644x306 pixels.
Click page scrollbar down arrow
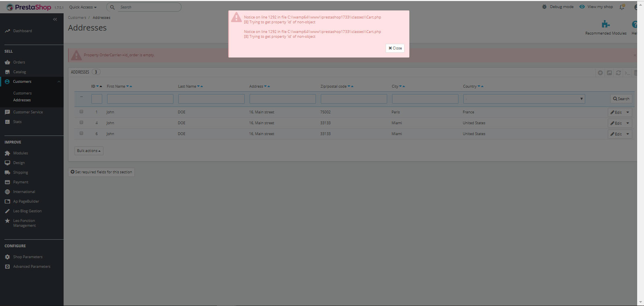[640, 302]
